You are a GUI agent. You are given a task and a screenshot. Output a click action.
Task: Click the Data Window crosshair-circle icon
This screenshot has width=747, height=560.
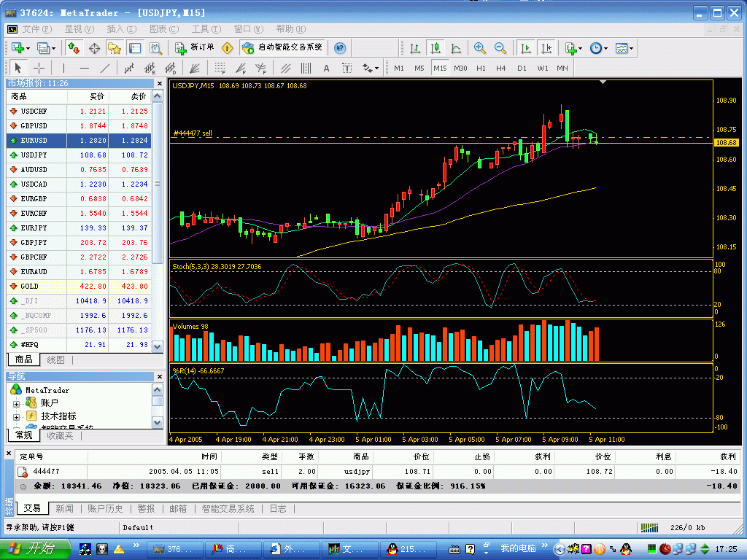click(94, 48)
